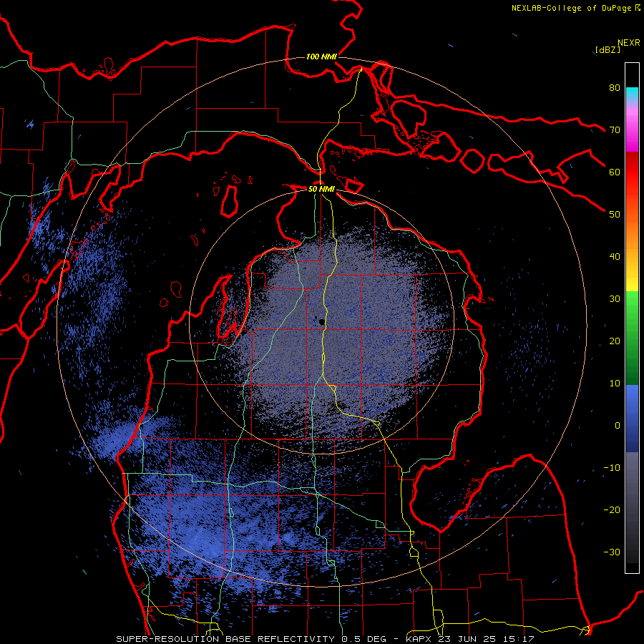Image resolution: width=644 pixels, height=644 pixels.
Task: Click the NEXR legend title
Action: click(629, 43)
